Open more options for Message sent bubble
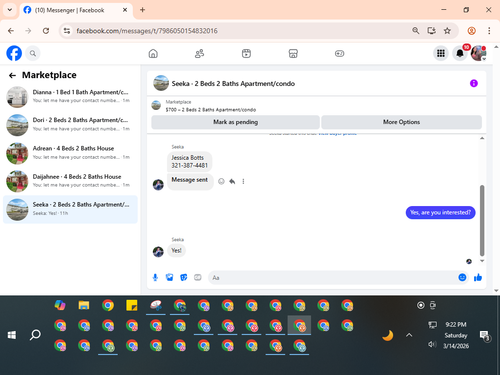The image size is (500, 375). coord(243,181)
